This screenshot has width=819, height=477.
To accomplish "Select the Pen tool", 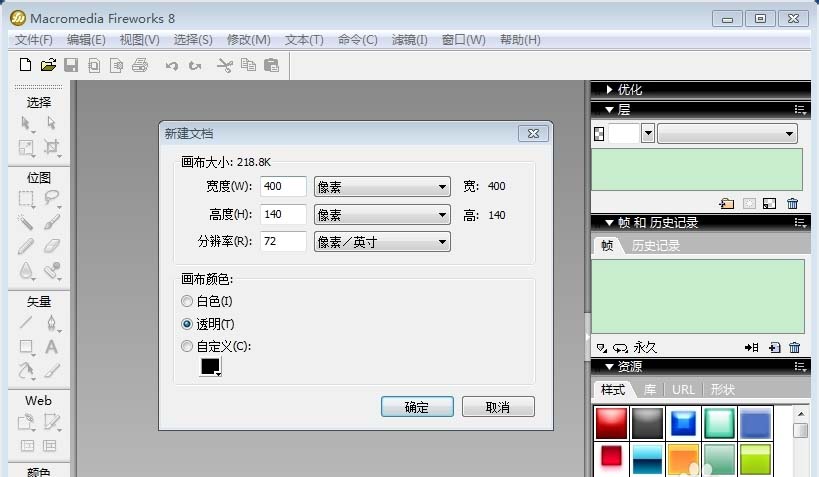I will click(x=51, y=323).
